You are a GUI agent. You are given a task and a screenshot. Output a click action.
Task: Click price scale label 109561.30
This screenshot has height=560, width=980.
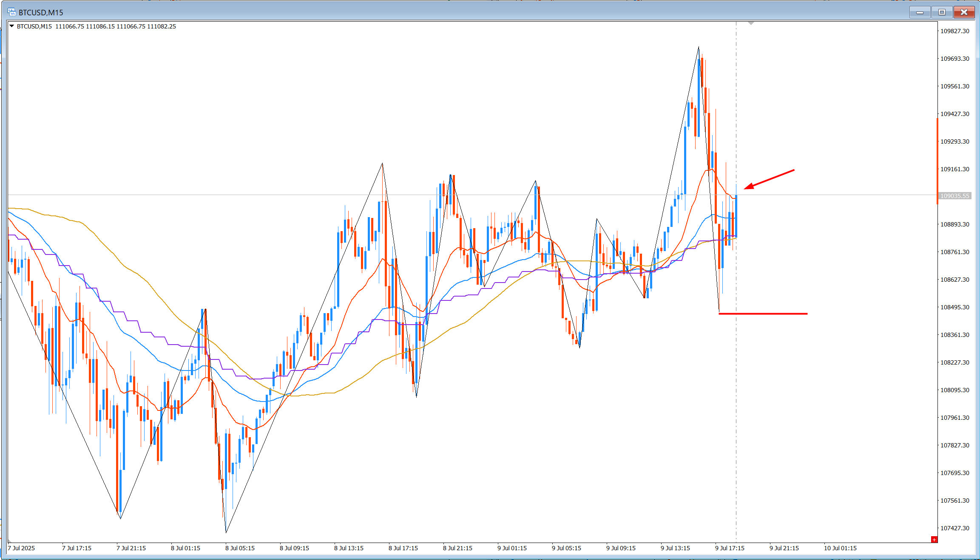tap(955, 86)
